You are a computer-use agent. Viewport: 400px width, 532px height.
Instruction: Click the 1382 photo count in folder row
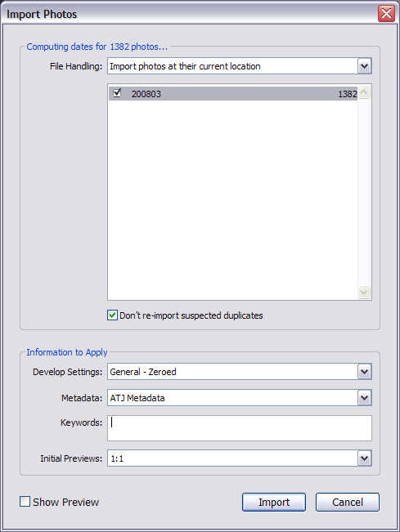(x=348, y=94)
